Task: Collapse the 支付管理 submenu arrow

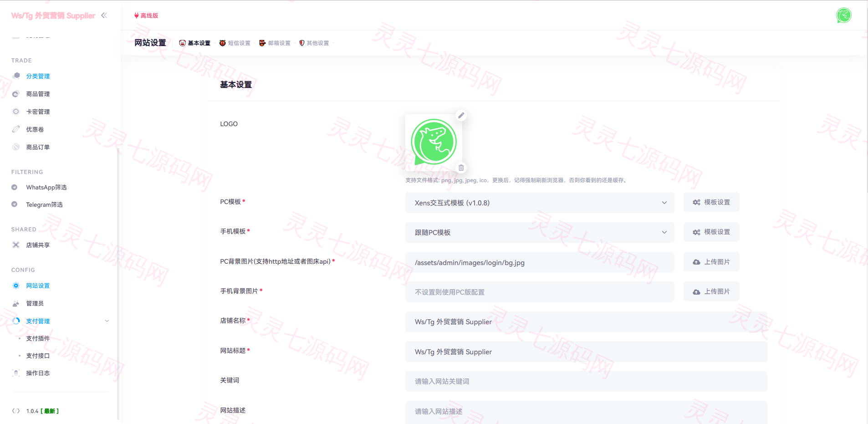Action: (x=107, y=321)
